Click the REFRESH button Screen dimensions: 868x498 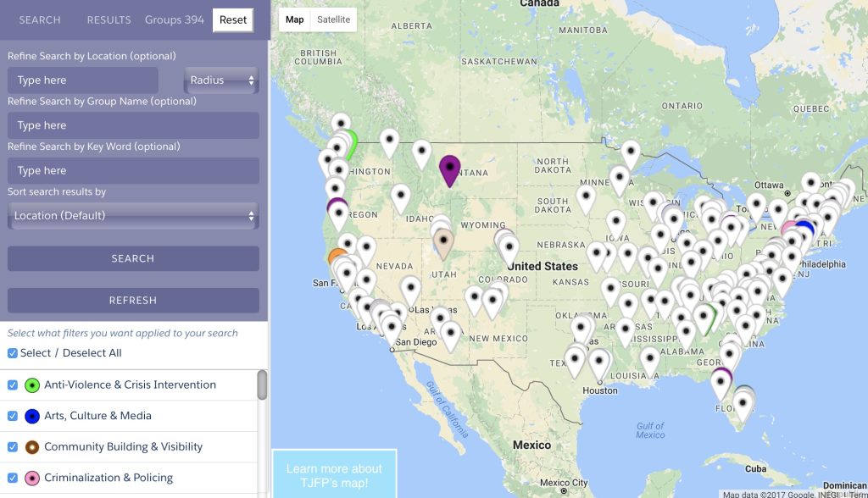coord(133,301)
